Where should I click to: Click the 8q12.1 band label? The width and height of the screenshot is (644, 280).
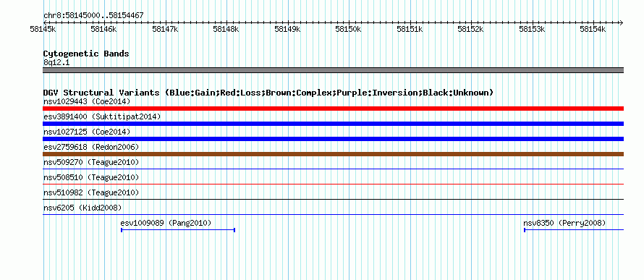coord(56,62)
